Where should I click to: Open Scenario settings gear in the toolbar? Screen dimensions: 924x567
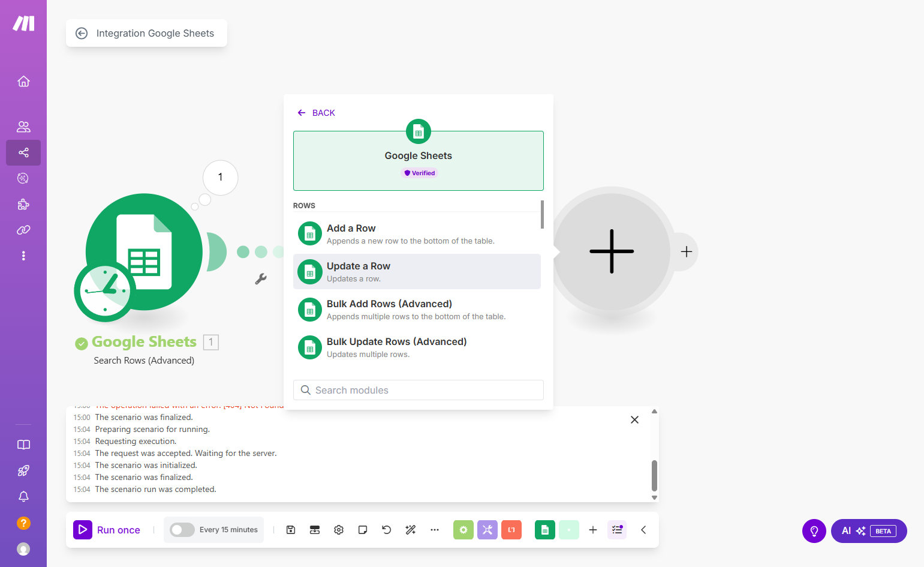coord(339,530)
